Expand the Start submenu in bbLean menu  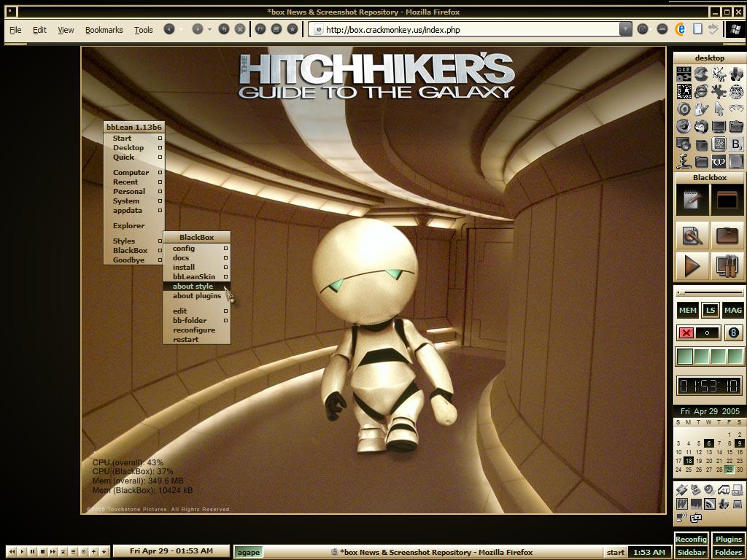(x=134, y=138)
